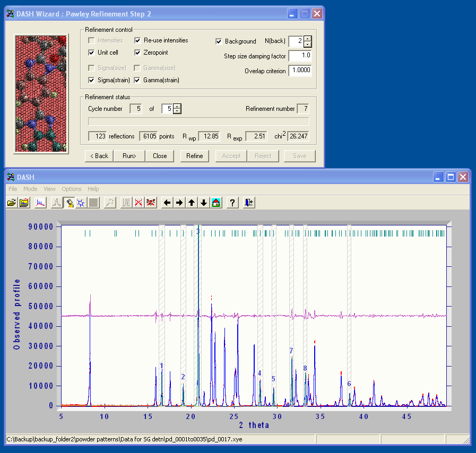Minimize the DASH Wizard window
The width and height of the screenshot is (476, 453).
click(292, 14)
